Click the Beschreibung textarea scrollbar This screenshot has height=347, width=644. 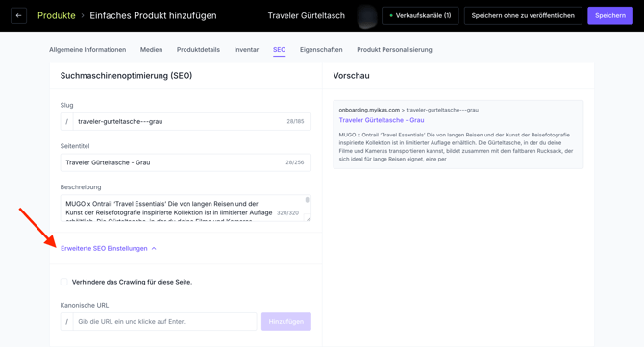click(x=308, y=200)
